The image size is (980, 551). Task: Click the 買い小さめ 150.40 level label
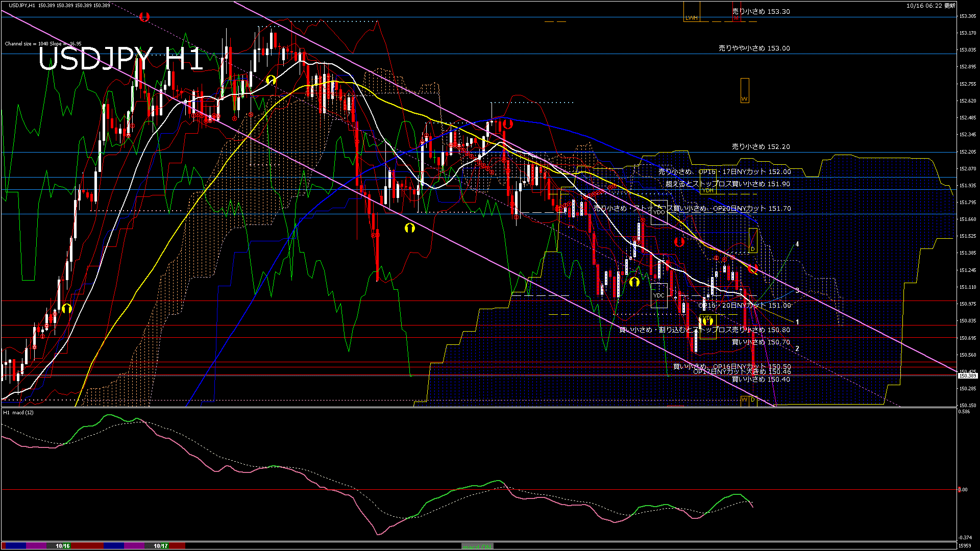point(761,379)
